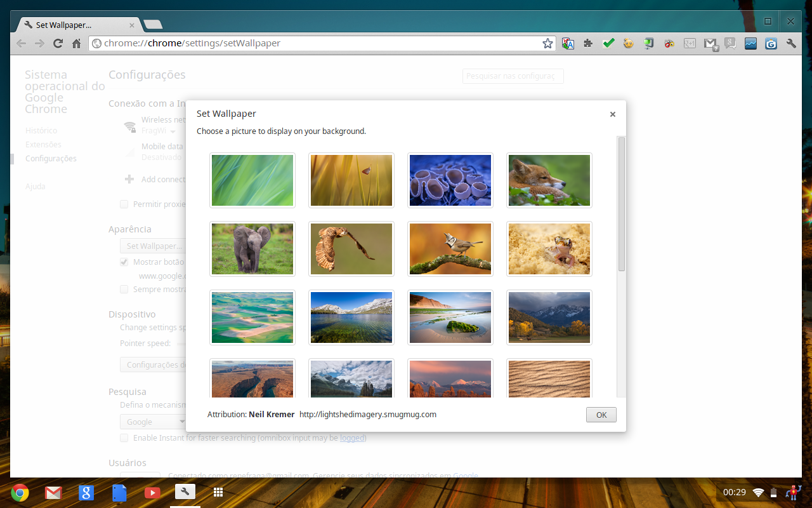Click the wallpaper dialog's vertical scrollbar
Viewport: 812px width, 508px height.
coord(622,203)
